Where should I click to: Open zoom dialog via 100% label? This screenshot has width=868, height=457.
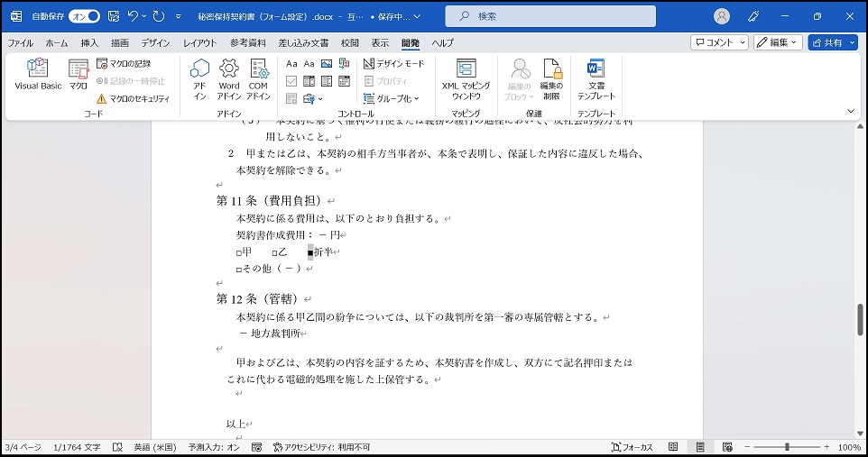pos(849,447)
